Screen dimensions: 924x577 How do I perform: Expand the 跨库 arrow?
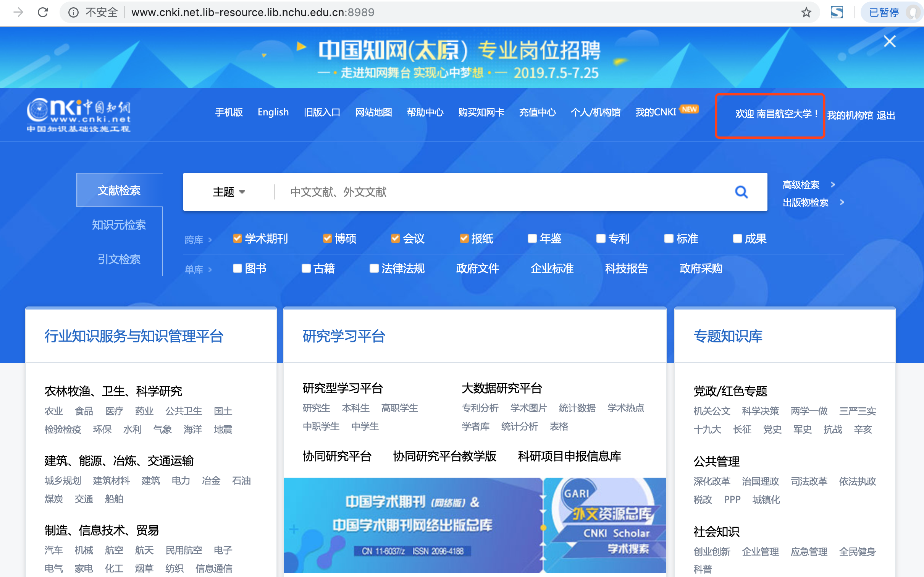[210, 240]
